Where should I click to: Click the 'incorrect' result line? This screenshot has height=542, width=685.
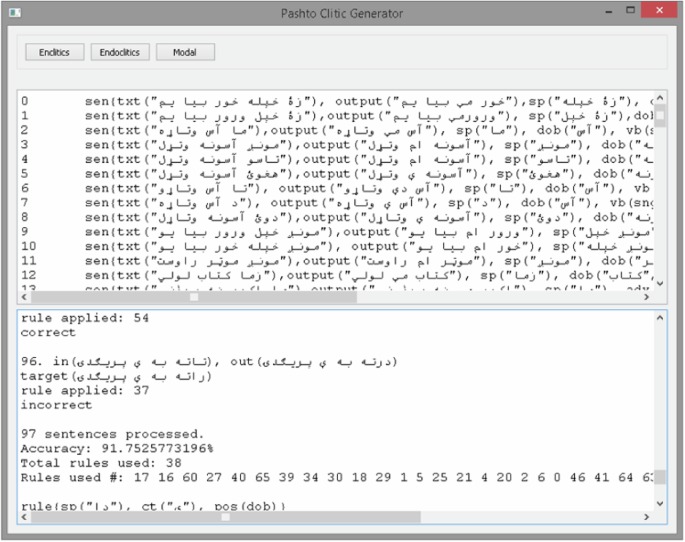pyautogui.click(x=56, y=405)
